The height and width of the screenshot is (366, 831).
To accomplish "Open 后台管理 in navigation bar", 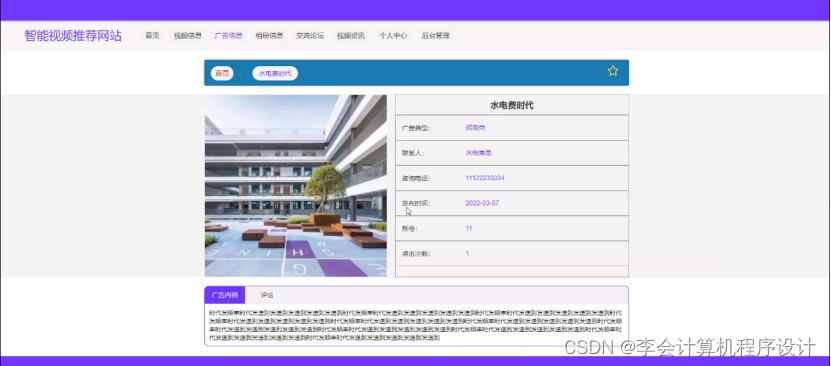I will coord(436,35).
